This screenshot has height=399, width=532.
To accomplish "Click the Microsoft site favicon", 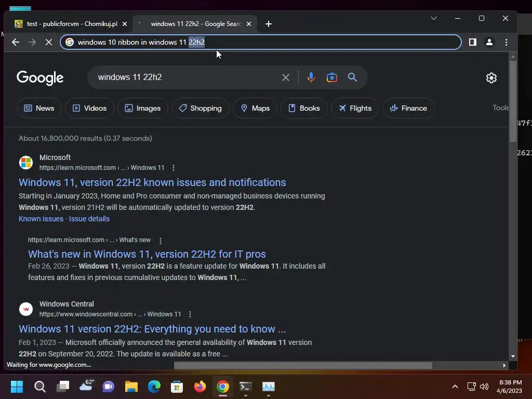I will [x=26, y=163].
